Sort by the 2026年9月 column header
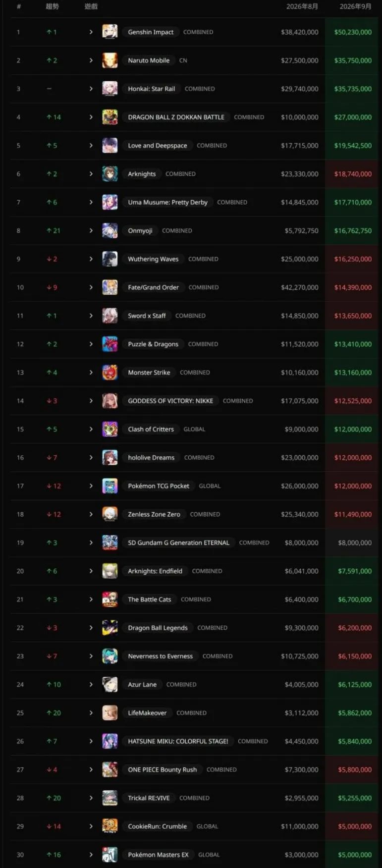This screenshot has width=382, height=868. pos(355,6)
